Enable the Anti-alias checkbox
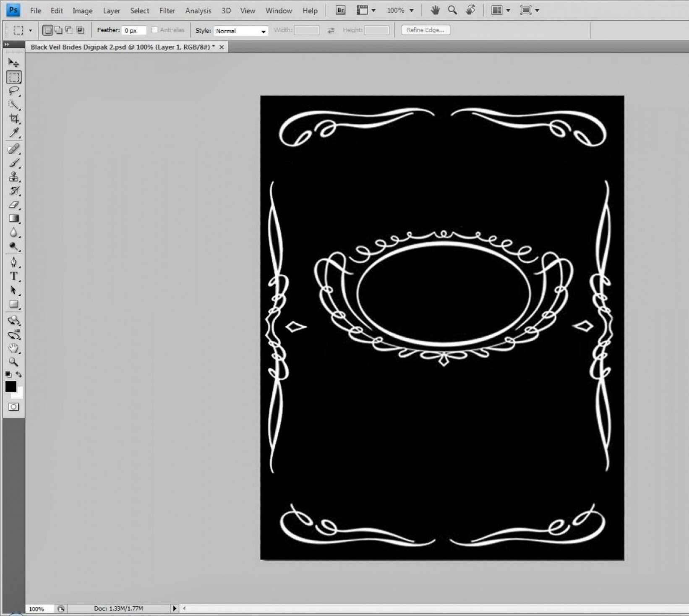The height and width of the screenshot is (616, 689). click(x=155, y=30)
